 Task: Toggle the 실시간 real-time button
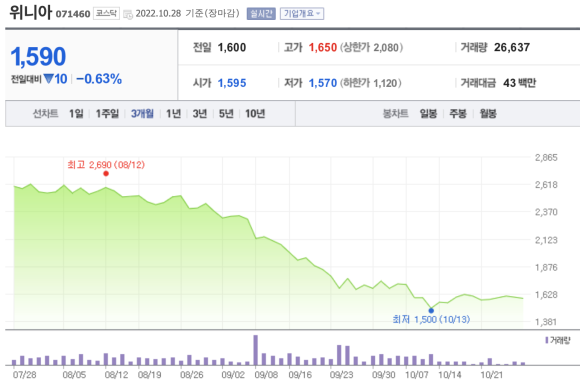[261, 14]
